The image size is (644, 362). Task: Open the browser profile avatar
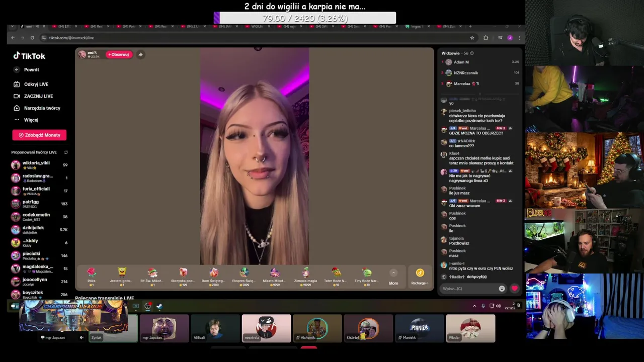tap(510, 38)
